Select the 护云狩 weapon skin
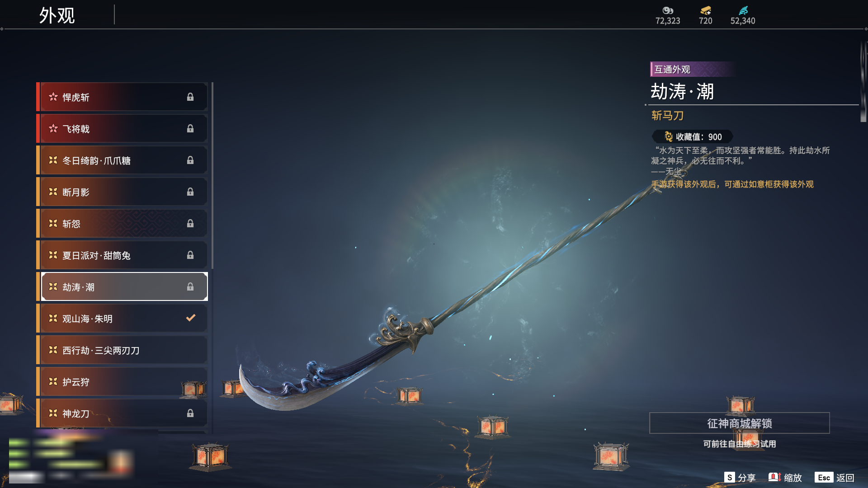The image size is (868, 488). coord(122,382)
